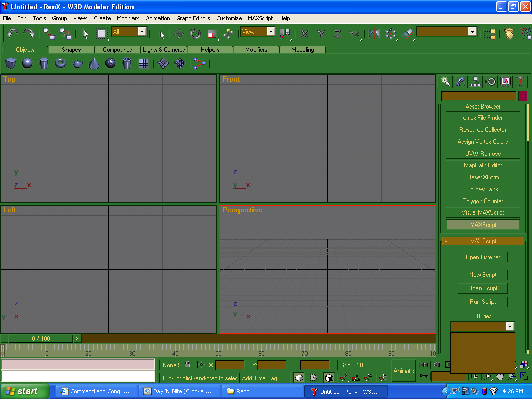Open the Hierarchy command panel
Viewport: 532px width, 399px height.
[x=475, y=82]
